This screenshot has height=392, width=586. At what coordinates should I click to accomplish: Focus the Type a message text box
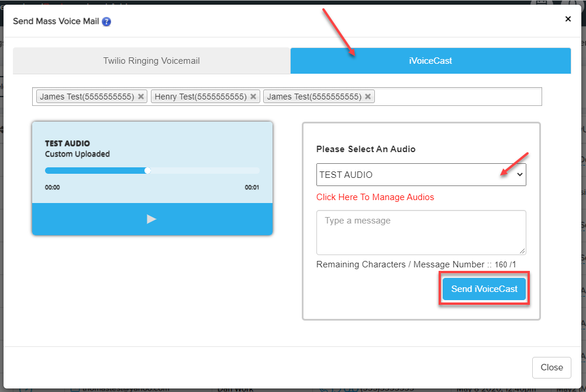421,232
